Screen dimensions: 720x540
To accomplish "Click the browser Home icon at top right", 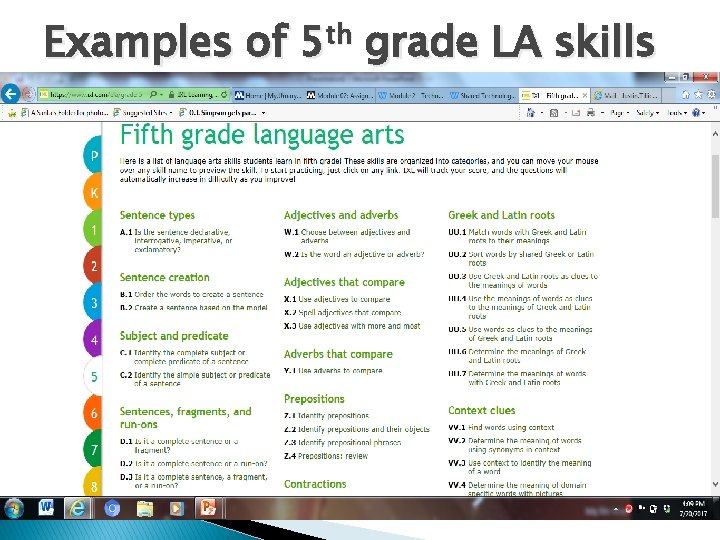I will point(686,95).
